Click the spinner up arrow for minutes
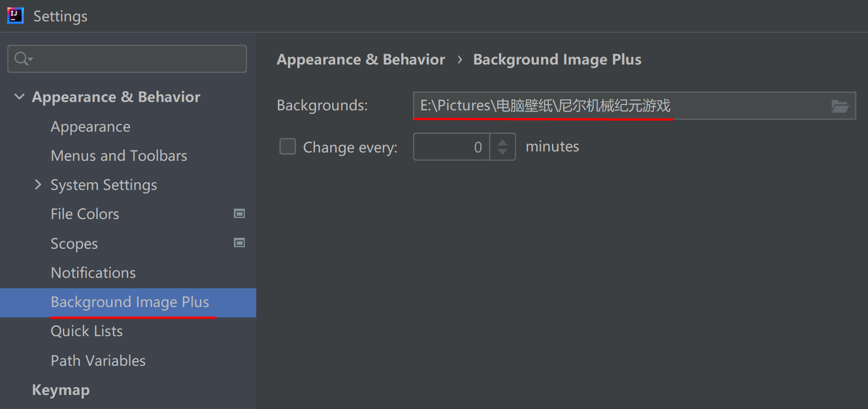 tap(502, 141)
